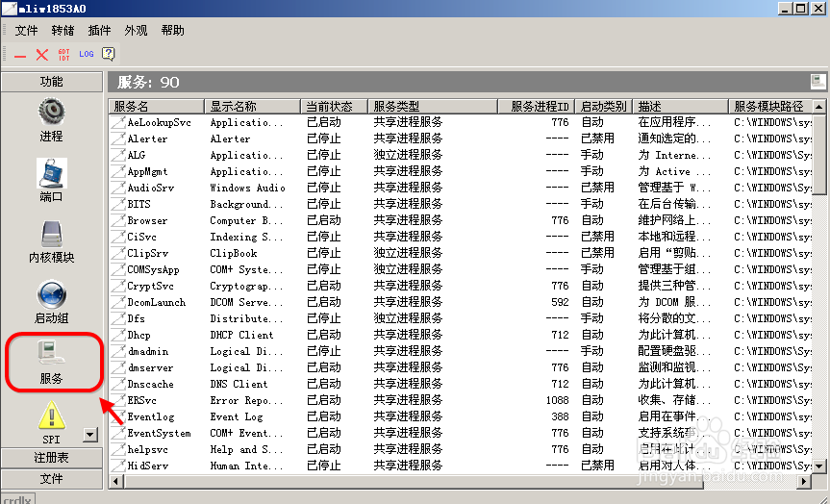Select the dmserver service row
Screen dimensions: 830x504
tap(460, 368)
